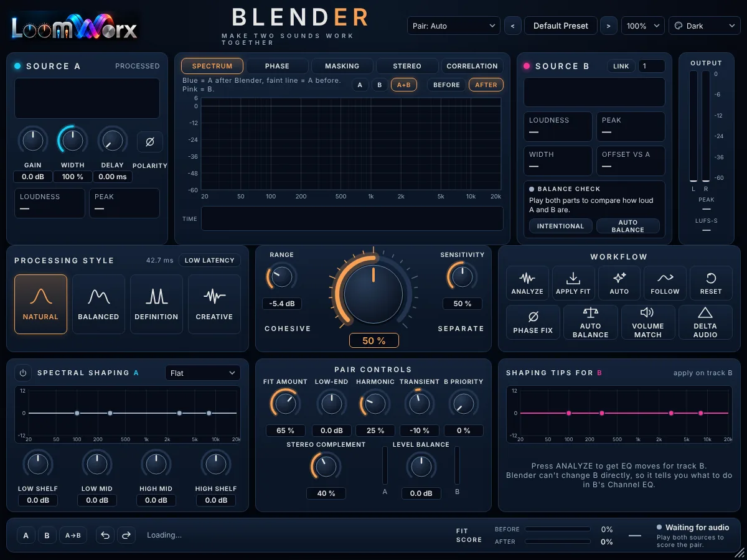The width and height of the screenshot is (747, 560).
Task: Show only source B in spectrum
Action: tap(380, 85)
